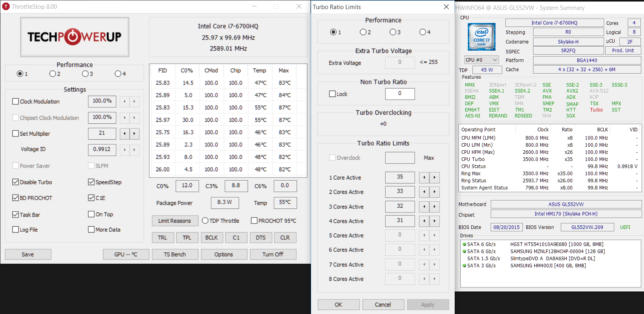Screen dimensions: 644x314
Task: Lower the 3 Cores Active ratio
Action: tap(424, 206)
